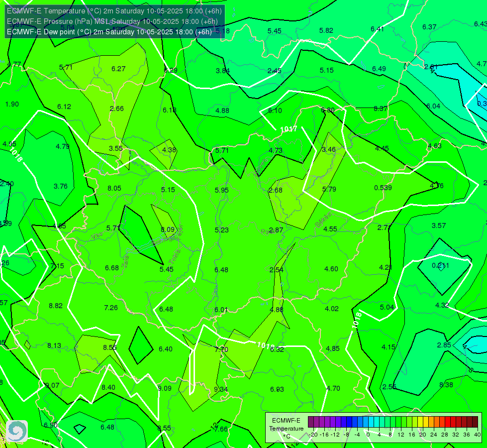Viewport: 487px width, 448px height.
Task: Click the map value 9.07
Action: coord(52,385)
